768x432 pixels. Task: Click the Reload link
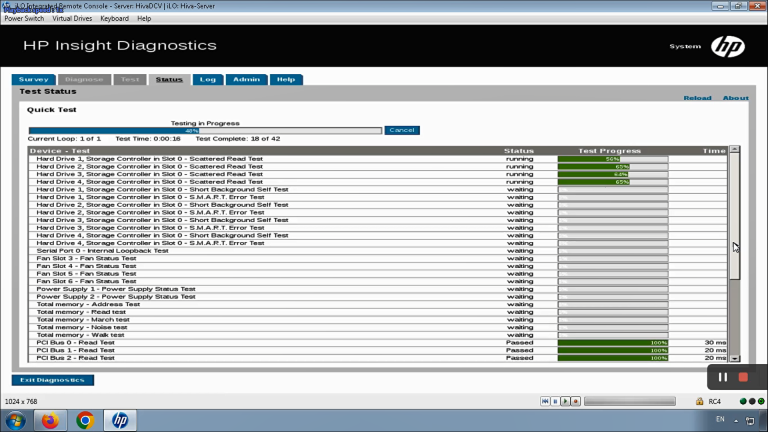pos(697,98)
